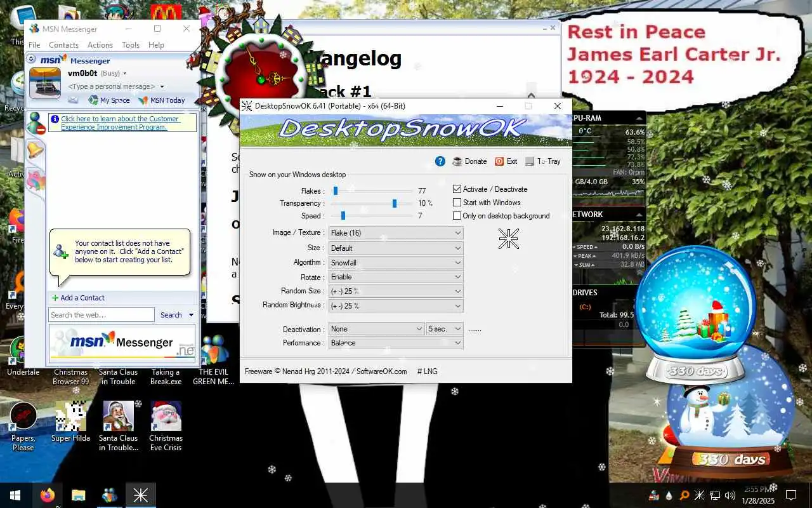
Task: Open the Tools menu in MSN Messenger
Action: [x=131, y=45]
